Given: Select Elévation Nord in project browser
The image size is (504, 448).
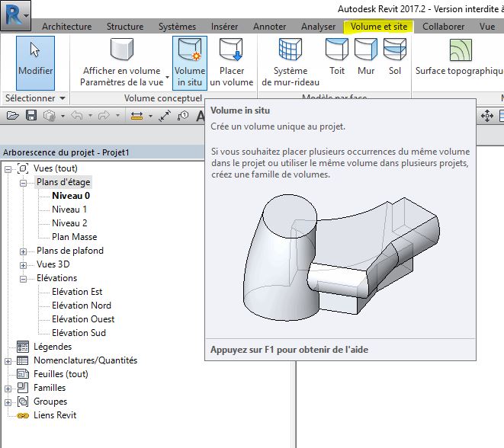Looking at the screenshot, I should tap(82, 306).
